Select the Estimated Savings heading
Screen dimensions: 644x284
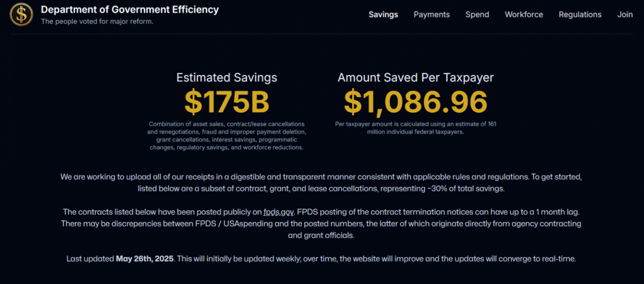pos(226,77)
